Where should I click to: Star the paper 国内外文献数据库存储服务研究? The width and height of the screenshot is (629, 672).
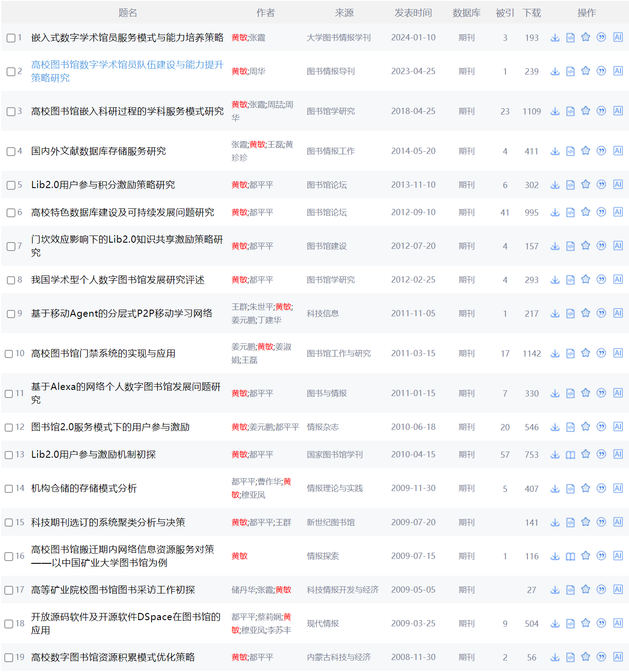586,151
